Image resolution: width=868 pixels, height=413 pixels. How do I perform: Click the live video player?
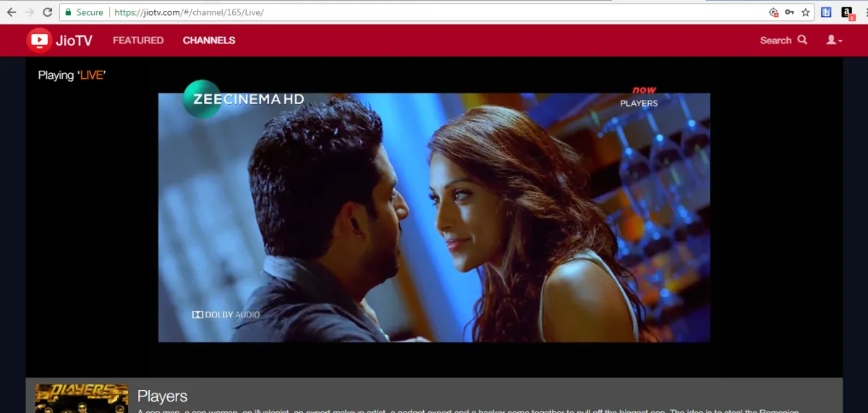434,217
